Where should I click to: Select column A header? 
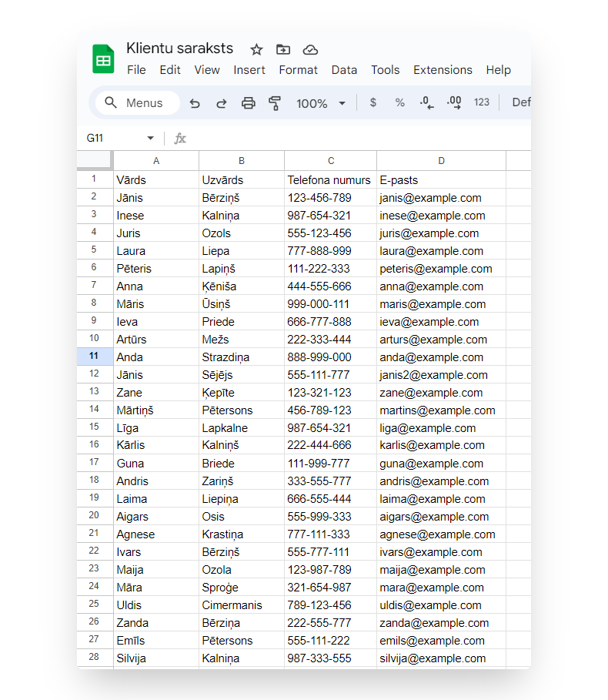tap(156, 161)
